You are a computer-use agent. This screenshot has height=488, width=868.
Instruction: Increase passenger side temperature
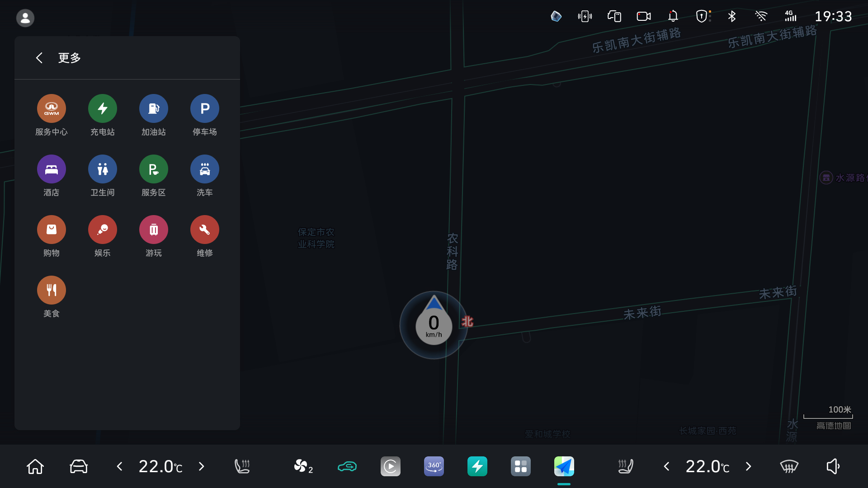[749, 466]
